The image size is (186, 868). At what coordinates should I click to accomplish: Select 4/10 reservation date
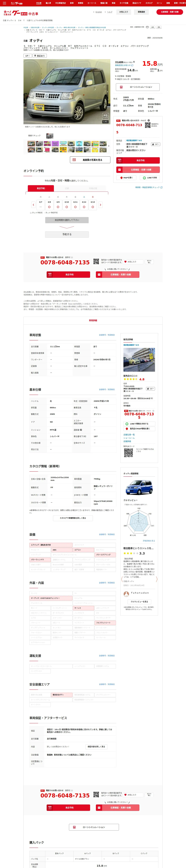(x=66, y=205)
